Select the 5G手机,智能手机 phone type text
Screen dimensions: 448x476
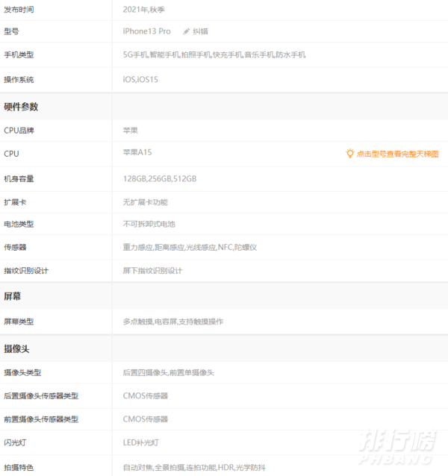coord(214,55)
